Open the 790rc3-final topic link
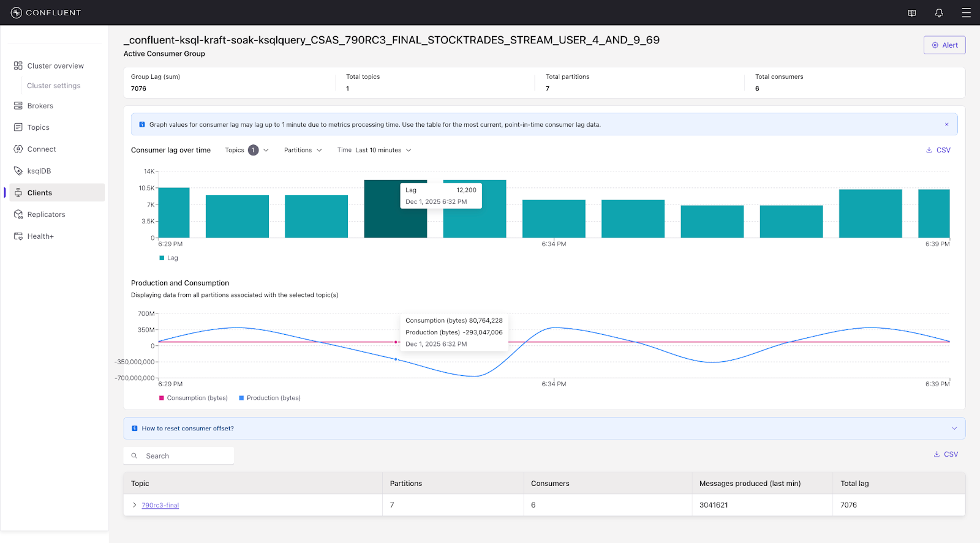 tap(160, 505)
